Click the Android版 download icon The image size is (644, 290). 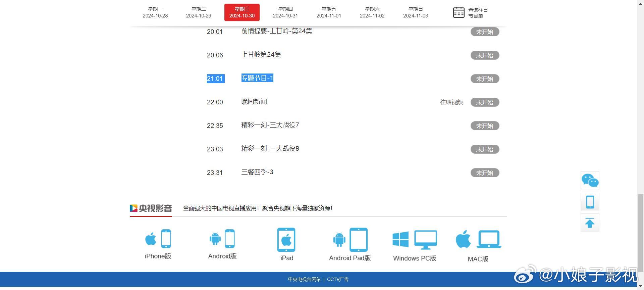click(222, 239)
